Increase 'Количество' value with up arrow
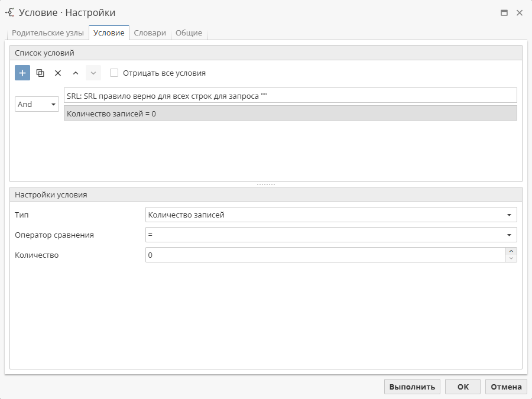 [511, 251]
